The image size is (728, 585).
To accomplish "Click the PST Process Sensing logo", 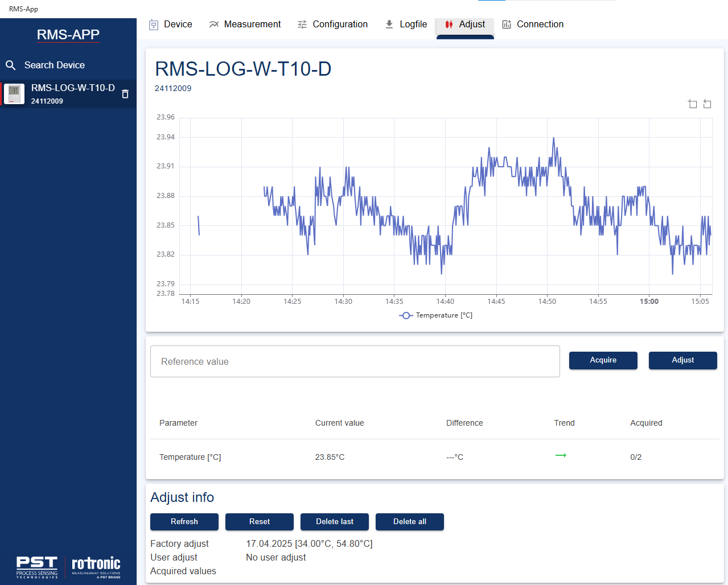I will pyautogui.click(x=37, y=567).
